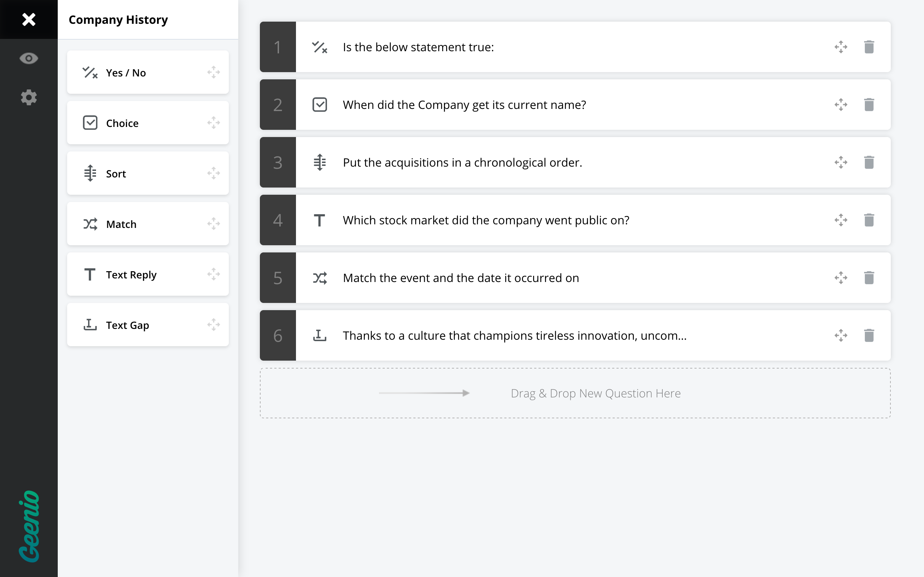The width and height of the screenshot is (924, 577).
Task: Delete the 'current name' question
Action: (x=869, y=105)
